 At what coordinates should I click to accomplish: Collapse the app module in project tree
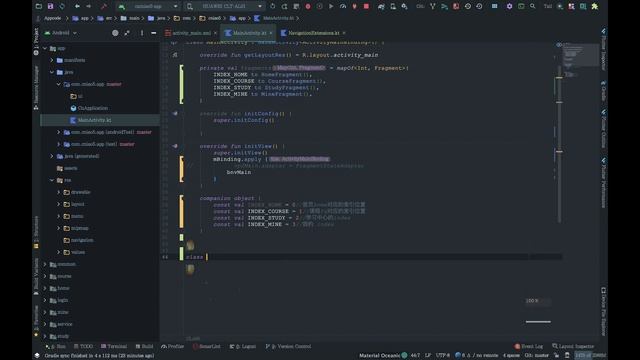pos(45,48)
